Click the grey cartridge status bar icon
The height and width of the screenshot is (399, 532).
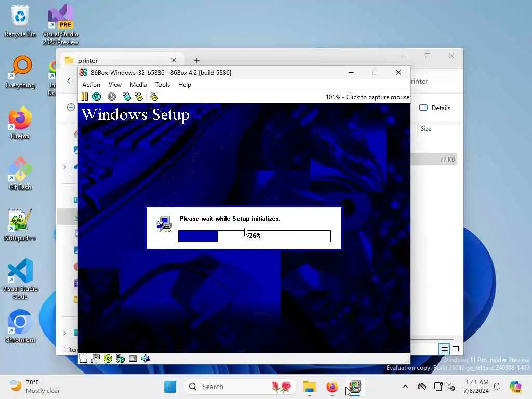coord(133,358)
